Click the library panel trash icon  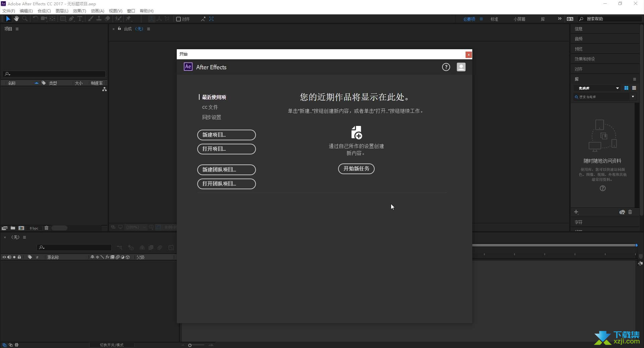[x=630, y=212]
